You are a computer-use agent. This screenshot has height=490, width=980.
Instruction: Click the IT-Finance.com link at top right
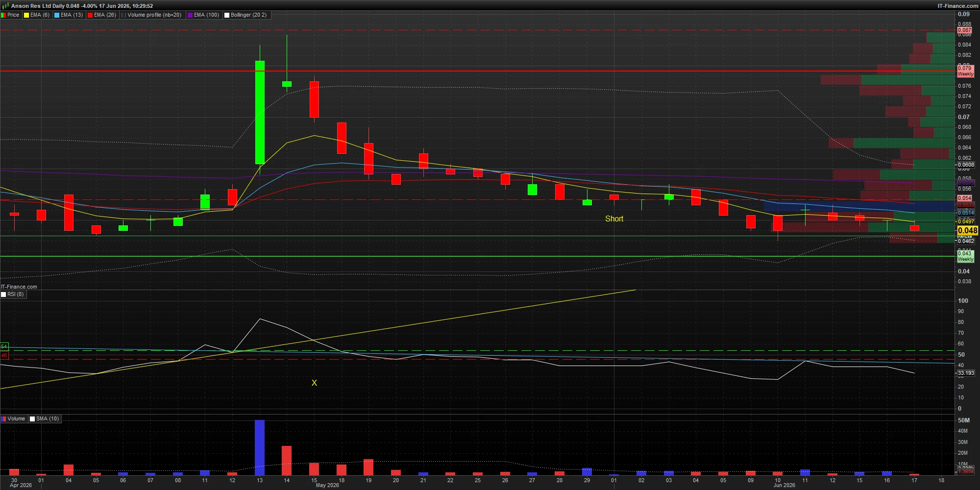pyautogui.click(x=957, y=6)
